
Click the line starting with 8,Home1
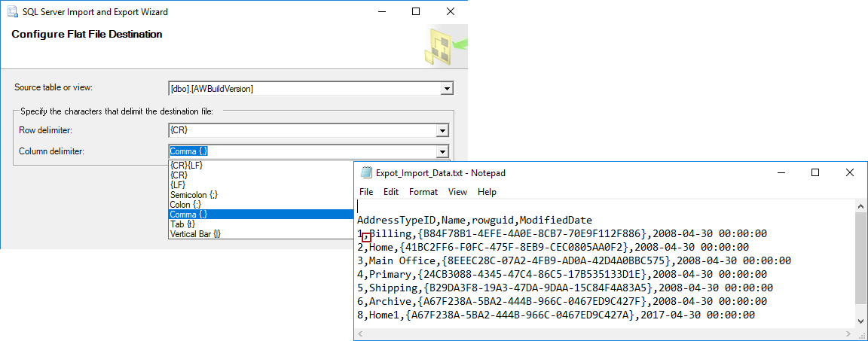pyautogui.click(x=556, y=315)
